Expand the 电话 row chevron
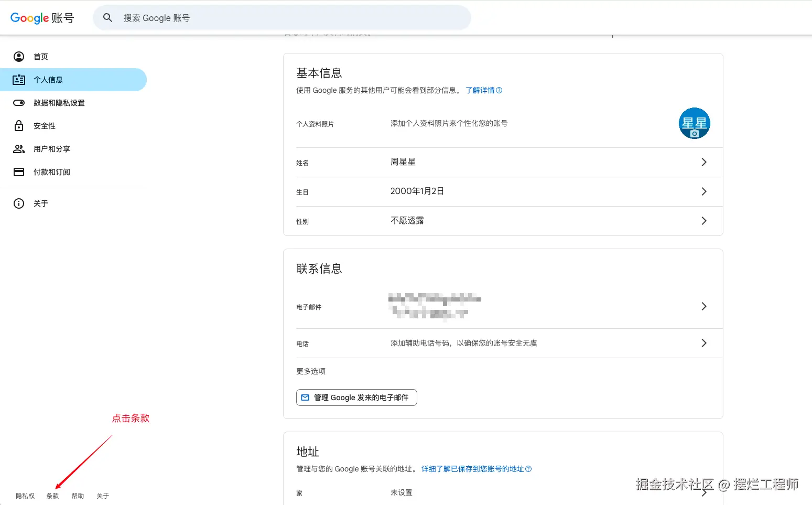This screenshot has width=812, height=505. coord(704,343)
